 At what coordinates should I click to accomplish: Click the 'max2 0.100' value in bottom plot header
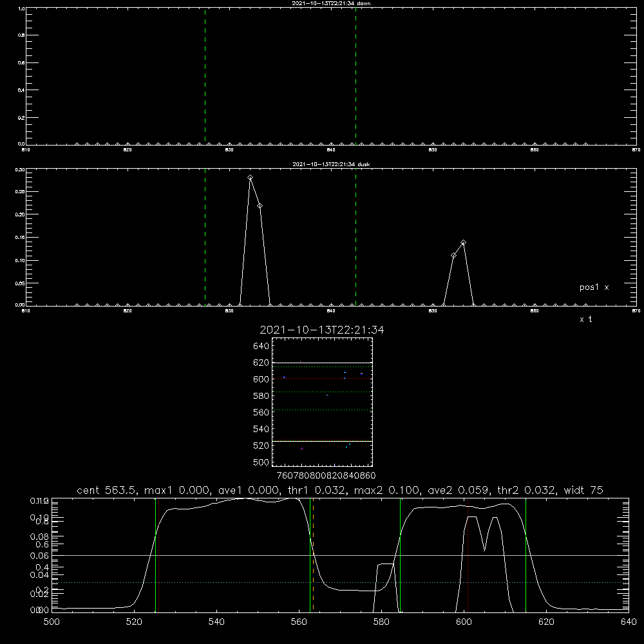(x=386, y=490)
